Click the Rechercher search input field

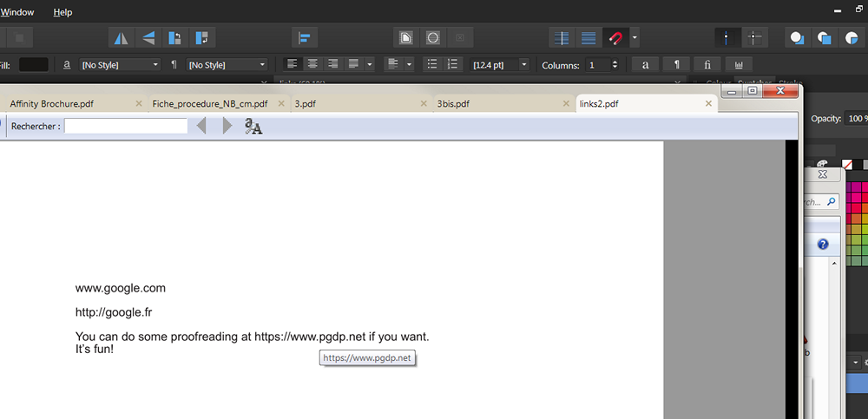point(126,127)
